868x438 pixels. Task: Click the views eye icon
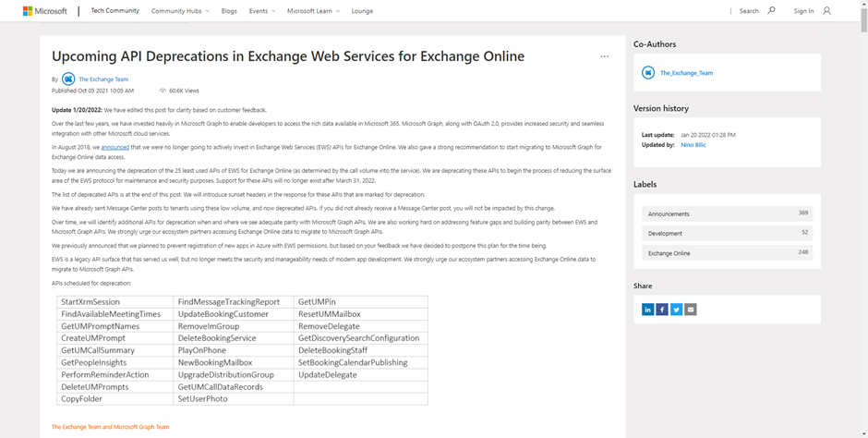(x=163, y=91)
